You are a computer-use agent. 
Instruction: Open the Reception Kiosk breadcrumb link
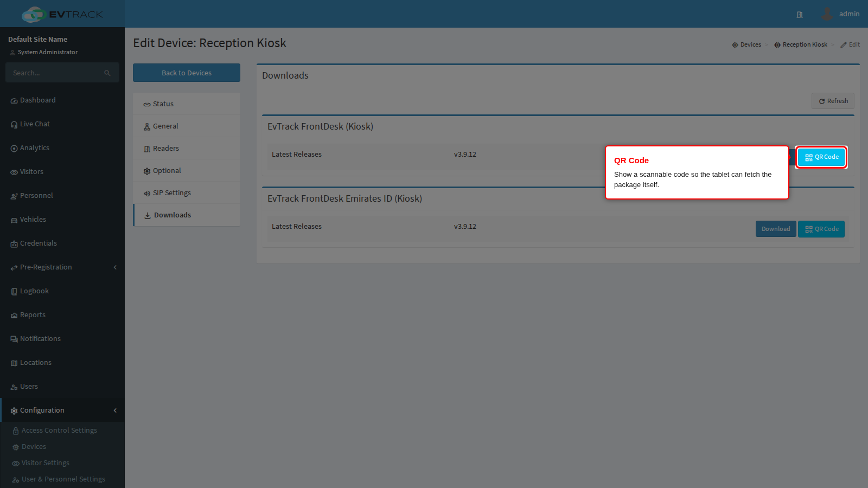(x=801, y=44)
